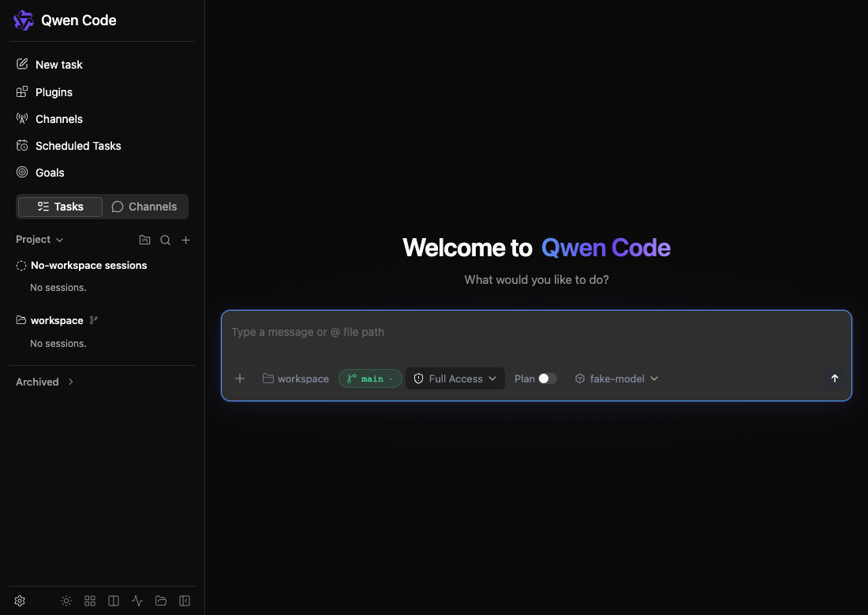The image size is (868, 615).
Task: Click the open folder icon in bottom bar
Action: click(x=161, y=601)
